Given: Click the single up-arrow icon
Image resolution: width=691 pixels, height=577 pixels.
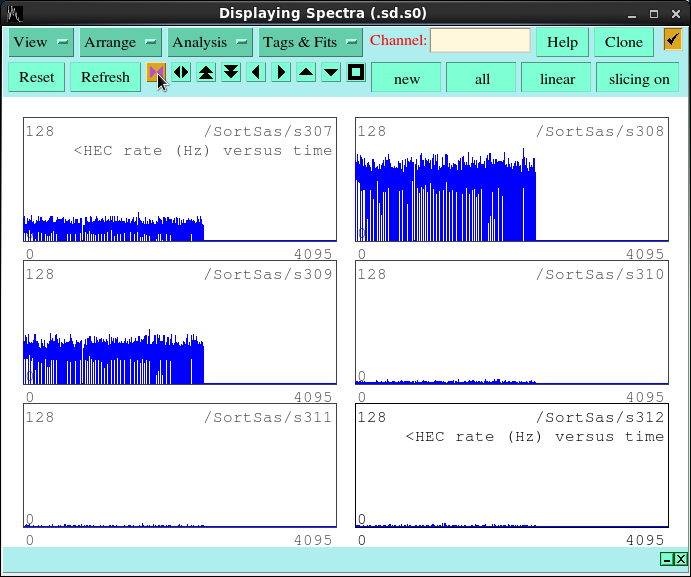Looking at the screenshot, I should (306, 73).
